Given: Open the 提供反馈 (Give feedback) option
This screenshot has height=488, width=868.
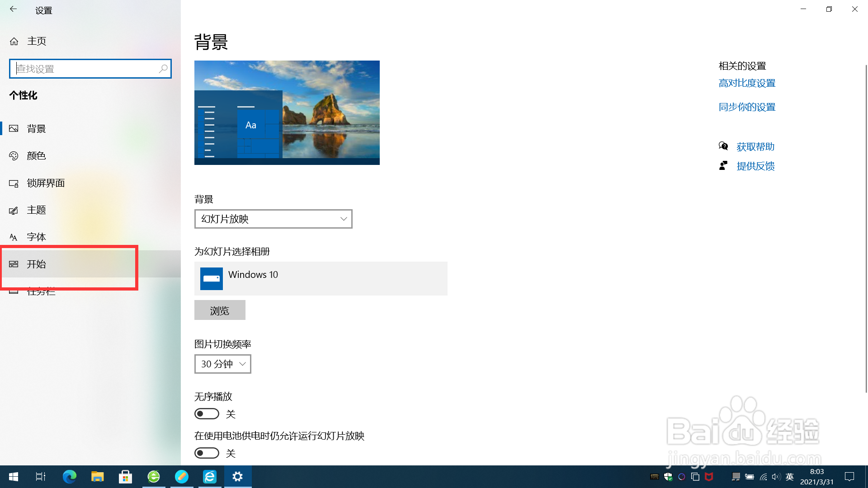Looking at the screenshot, I should [x=755, y=166].
